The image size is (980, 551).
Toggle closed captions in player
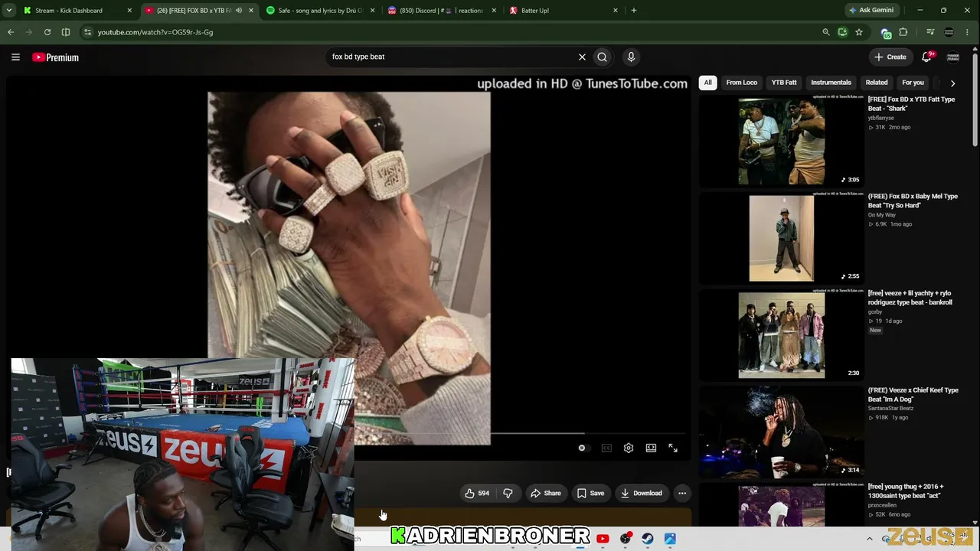(x=606, y=448)
